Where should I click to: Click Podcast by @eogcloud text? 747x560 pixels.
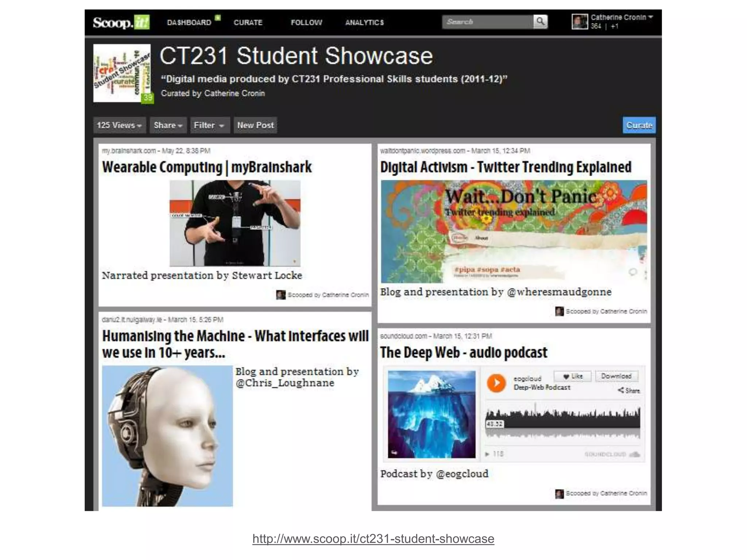tap(434, 474)
